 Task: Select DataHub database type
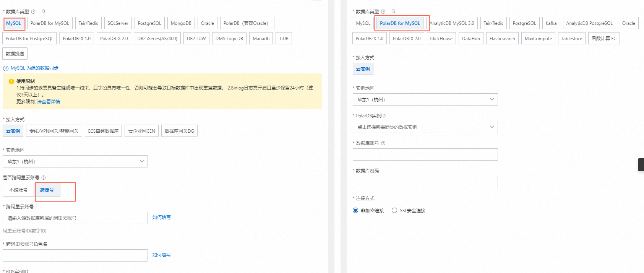click(471, 39)
